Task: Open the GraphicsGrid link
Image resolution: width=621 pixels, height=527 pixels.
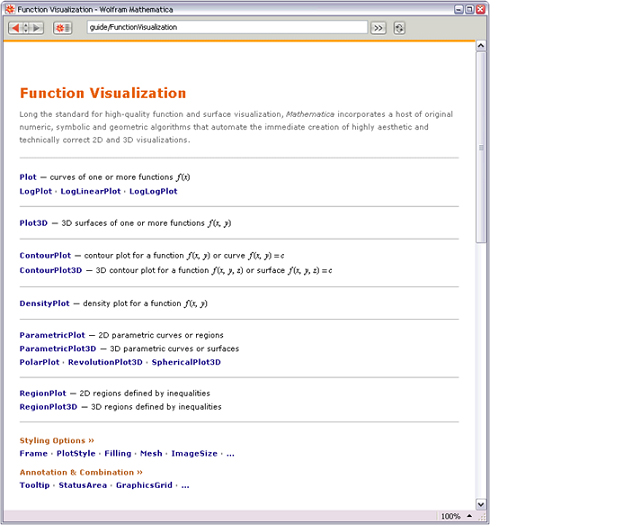Action: (144, 485)
